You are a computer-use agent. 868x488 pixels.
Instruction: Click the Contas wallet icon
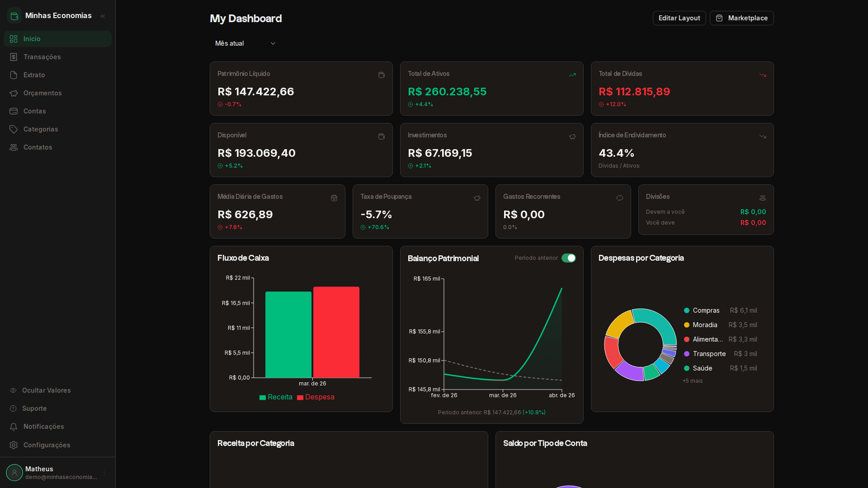(x=14, y=111)
